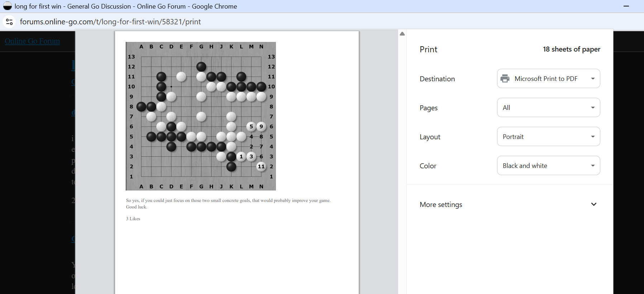Image resolution: width=644 pixels, height=294 pixels.
Task: Open the Online Go Forum link
Action: click(32, 41)
